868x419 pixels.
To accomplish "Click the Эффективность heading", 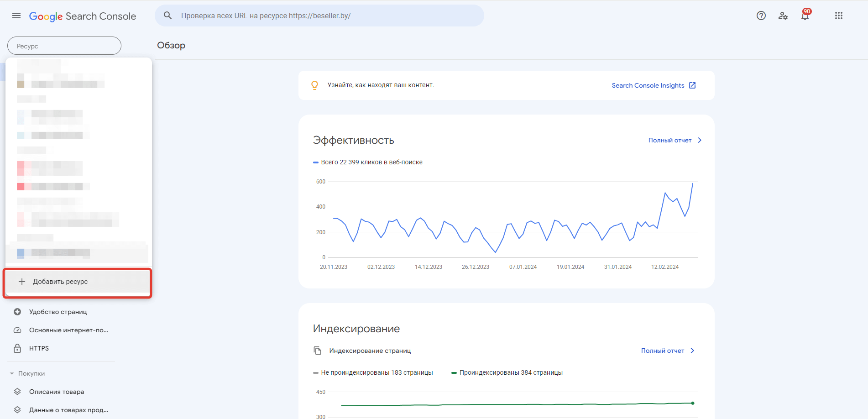I will click(x=354, y=140).
